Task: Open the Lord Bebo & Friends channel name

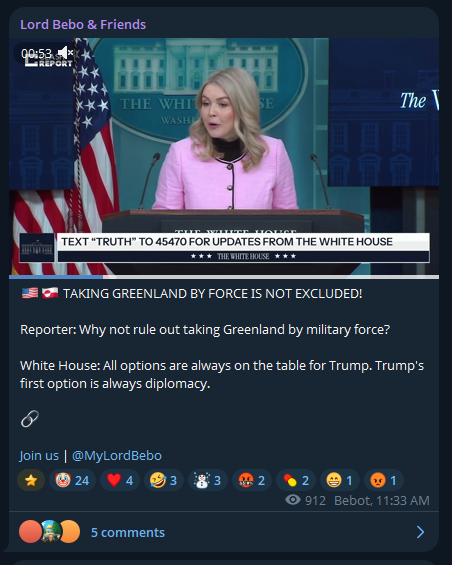Action: [x=83, y=25]
